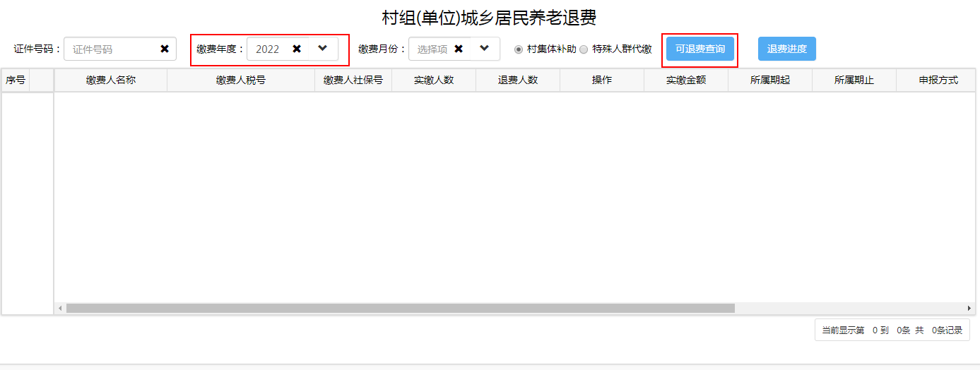Image resolution: width=980 pixels, height=370 pixels.
Task: Open the 缴费月份 dropdown chevron
Action: click(x=484, y=49)
